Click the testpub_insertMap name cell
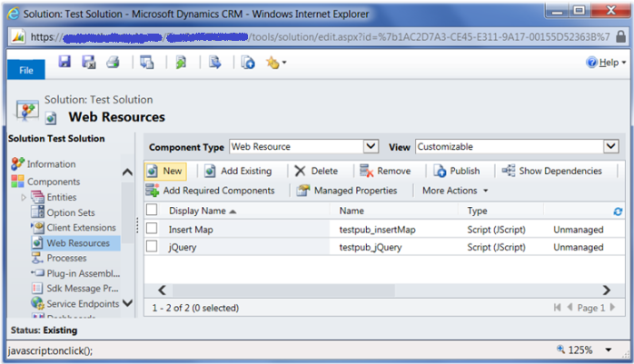The image size is (634, 364). [377, 230]
